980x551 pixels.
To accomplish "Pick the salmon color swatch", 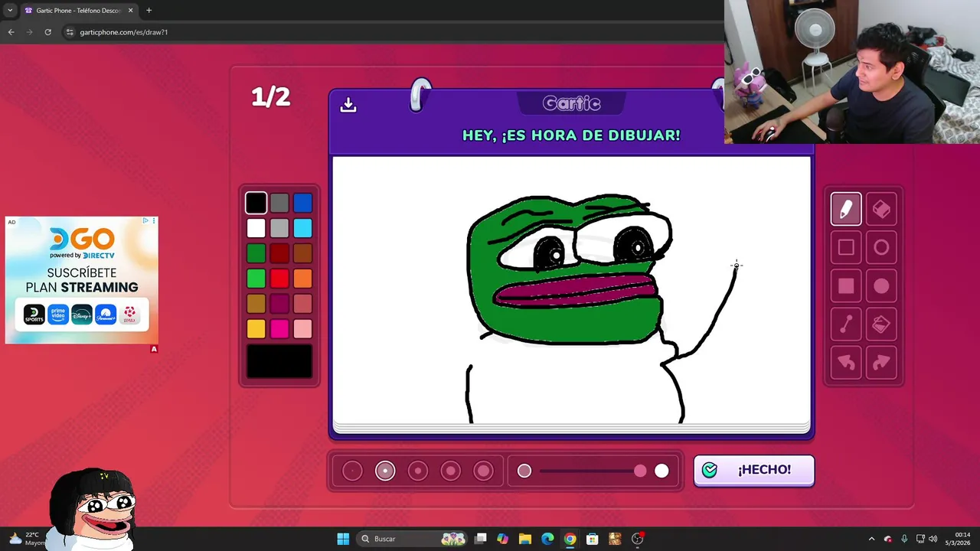I will pyautogui.click(x=302, y=304).
